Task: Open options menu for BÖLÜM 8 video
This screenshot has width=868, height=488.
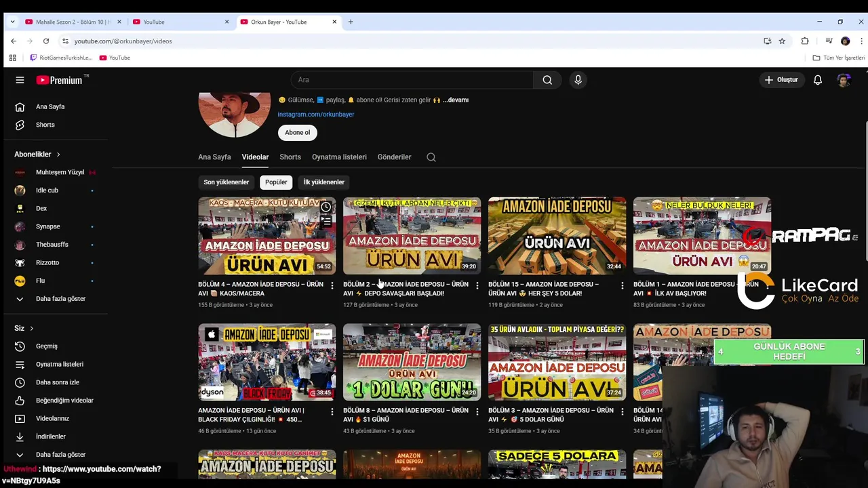Action: tap(477, 411)
